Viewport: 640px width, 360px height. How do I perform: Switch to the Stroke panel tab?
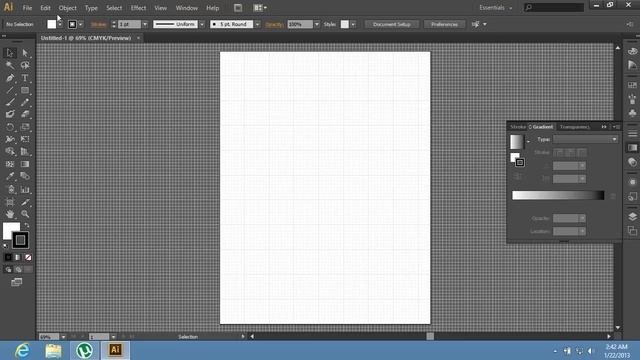518,127
